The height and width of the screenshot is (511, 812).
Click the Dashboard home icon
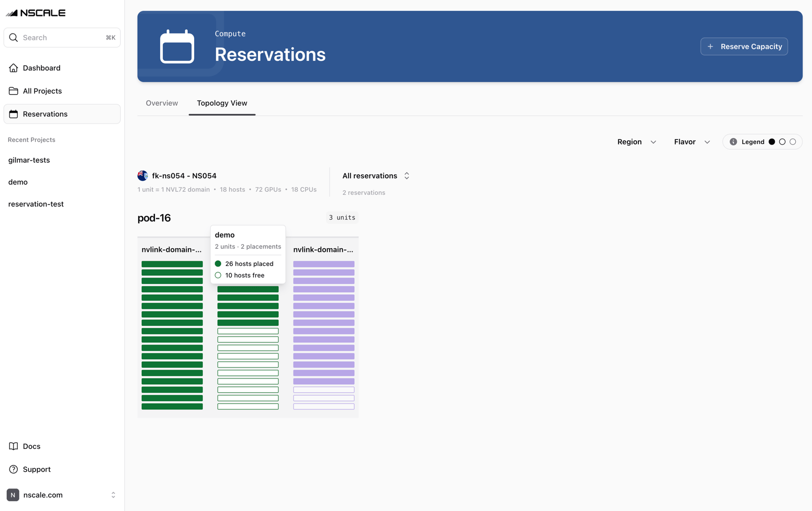point(14,68)
